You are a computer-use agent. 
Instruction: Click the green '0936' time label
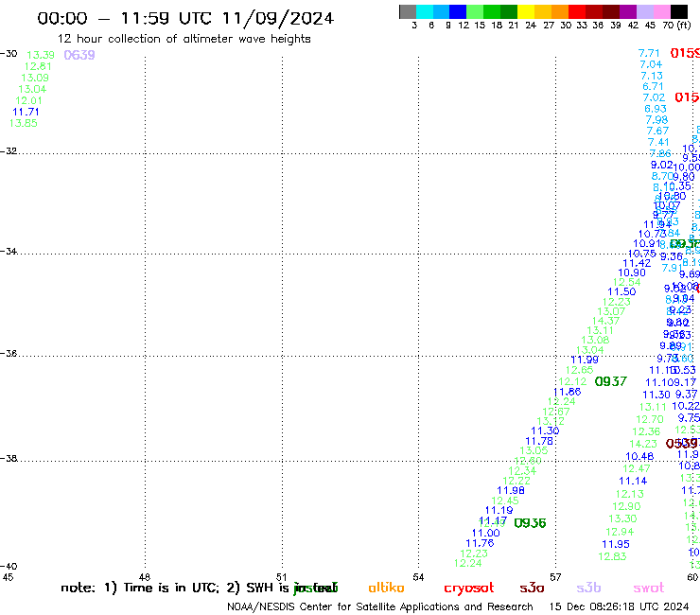[x=530, y=523]
